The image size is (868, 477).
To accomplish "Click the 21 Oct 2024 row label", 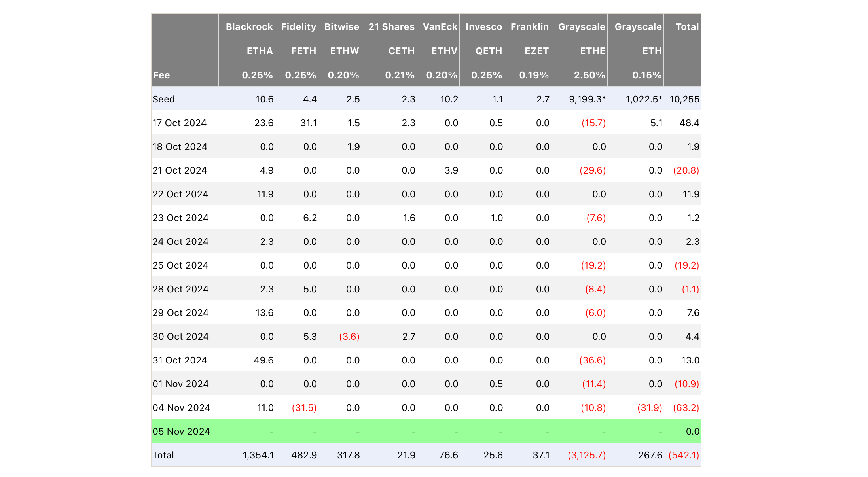I will coord(180,170).
